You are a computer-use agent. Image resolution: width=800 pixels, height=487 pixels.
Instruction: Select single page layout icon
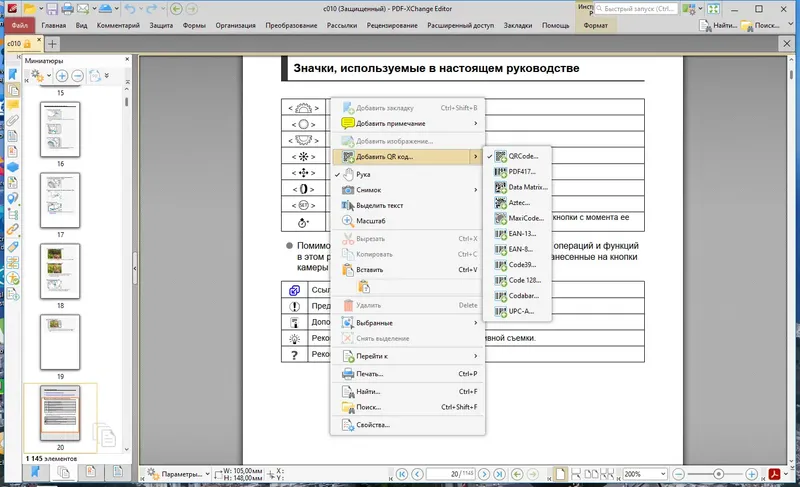560,474
